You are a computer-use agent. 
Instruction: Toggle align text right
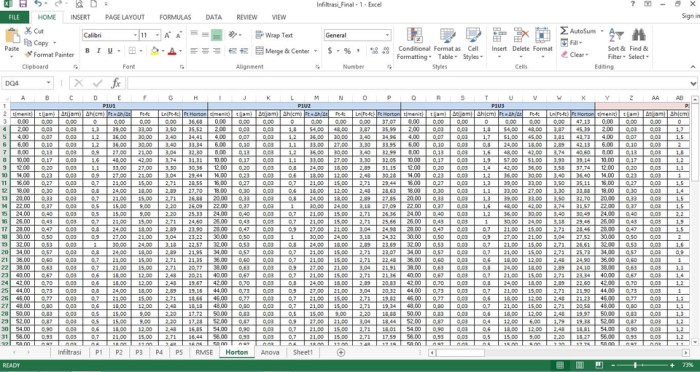pos(217,51)
